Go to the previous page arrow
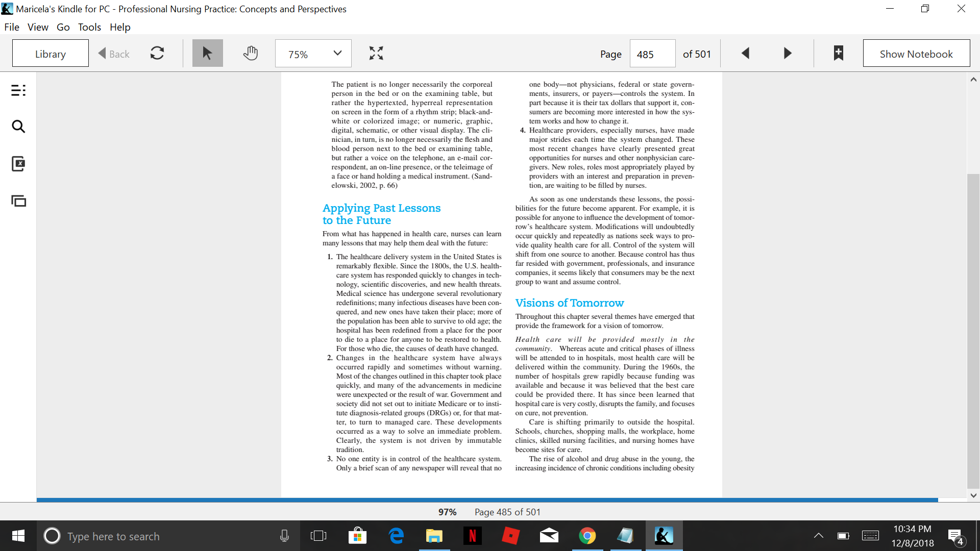 click(x=745, y=53)
